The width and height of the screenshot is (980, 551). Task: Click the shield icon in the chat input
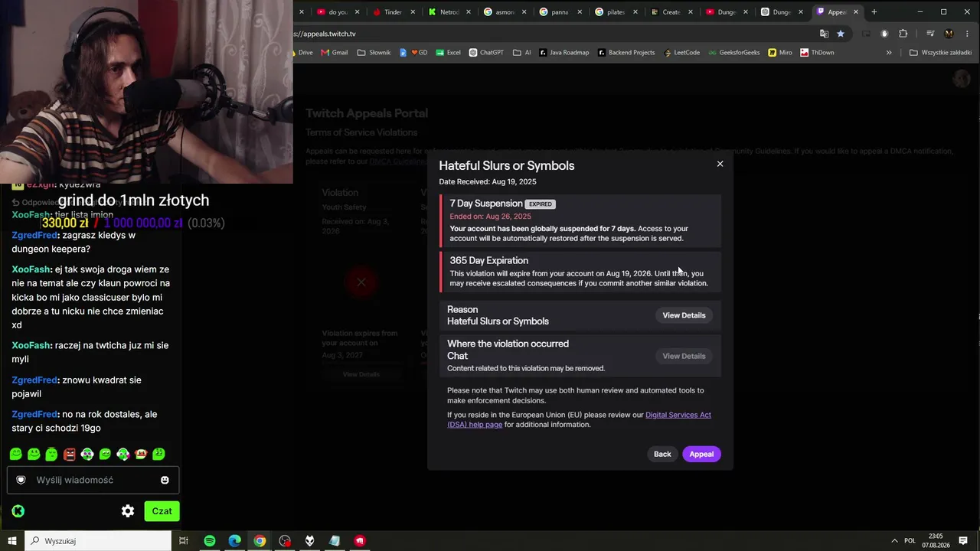tap(21, 480)
